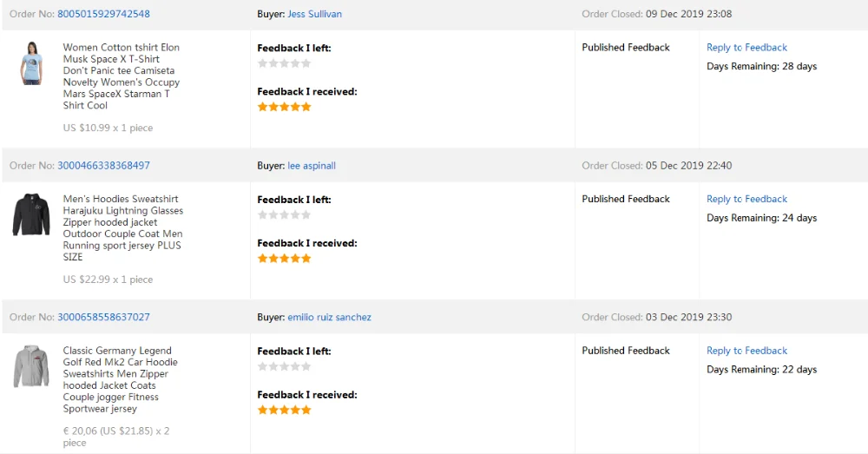View buyer lee aspinall's profile
868x454 pixels.
tap(312, 166)
